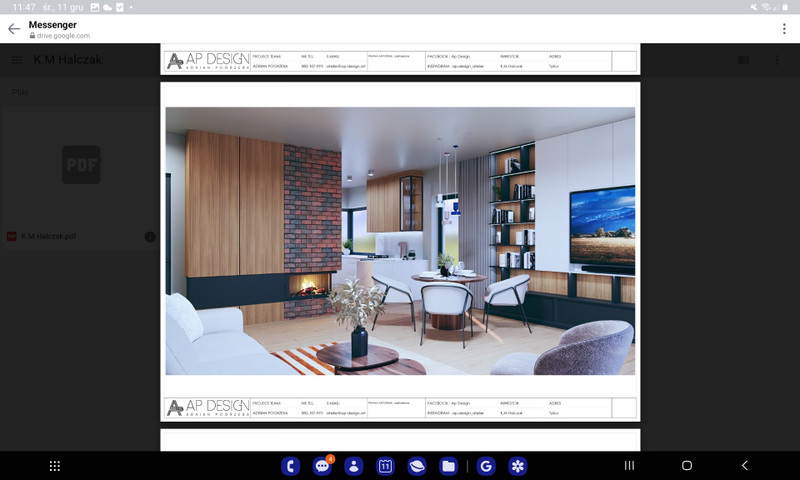Open Samsung Internet browser from taskbar
The image size is (800, 480).
point(417,466)
